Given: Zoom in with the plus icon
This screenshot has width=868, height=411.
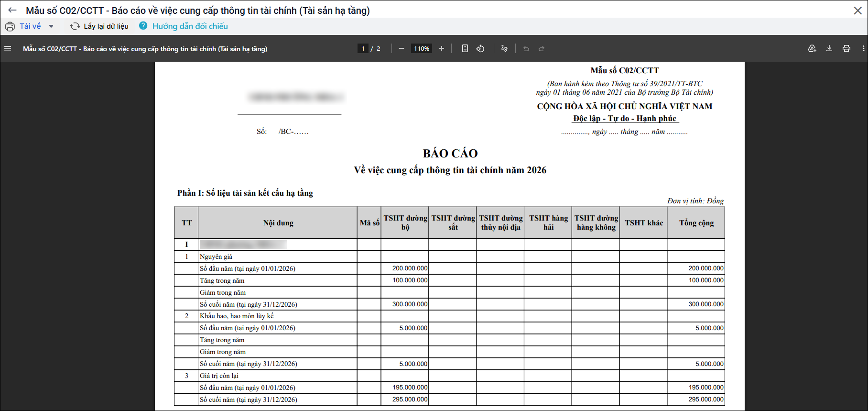Looking at the screenshot, I should [442, 48].
